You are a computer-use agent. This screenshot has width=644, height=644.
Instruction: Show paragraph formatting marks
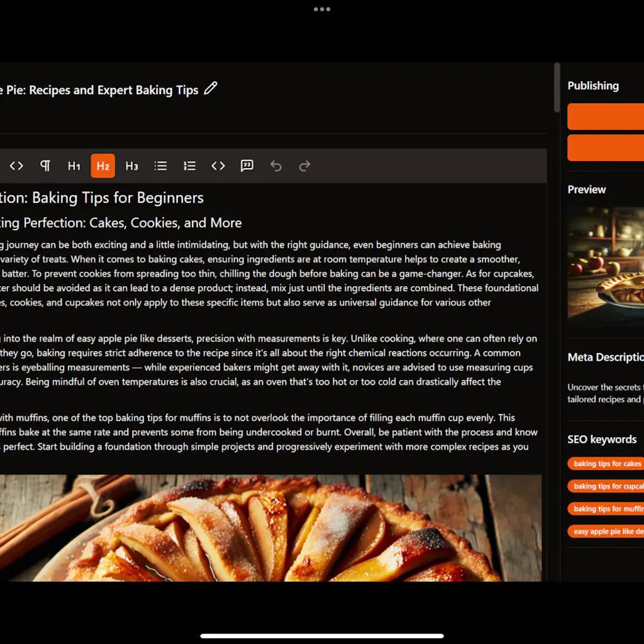coord(45,165)
